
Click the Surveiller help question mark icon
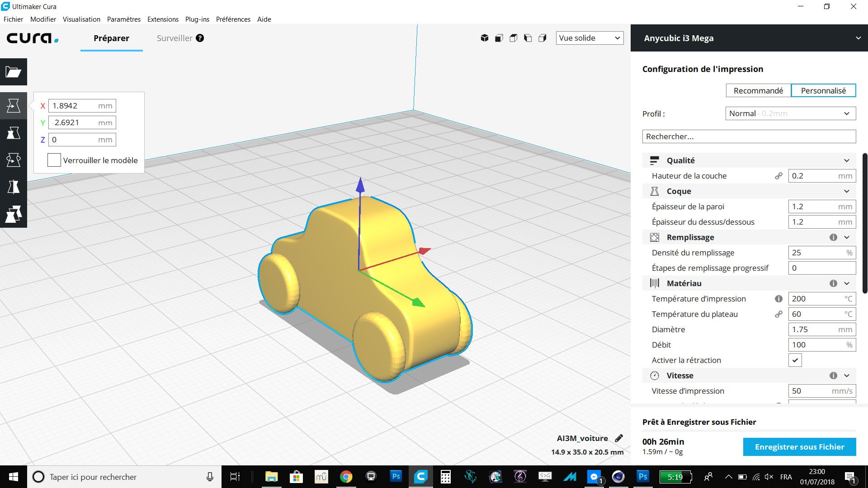pyautogui.click(x=200, y=38)
